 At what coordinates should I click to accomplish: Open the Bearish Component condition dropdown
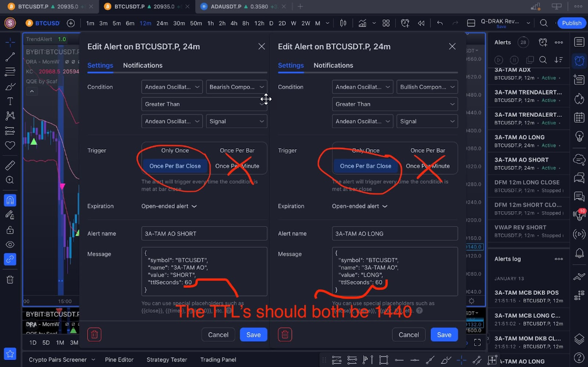[237, 87]
